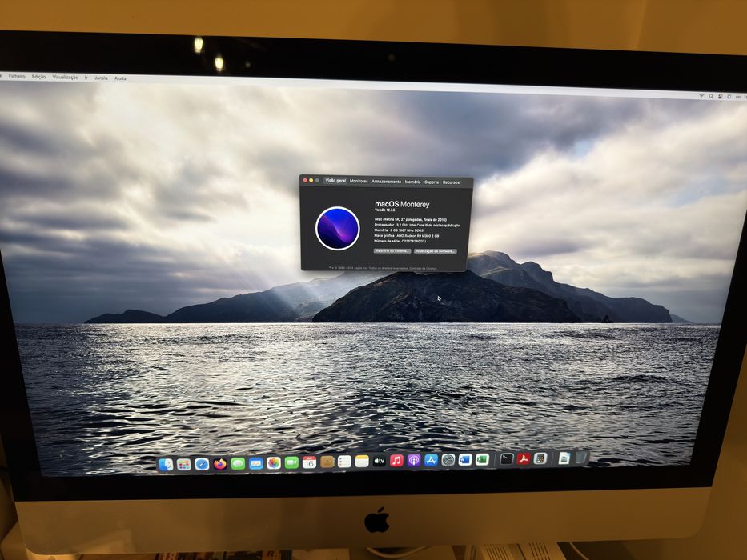Open Launchpad in the Dock
The height and width of the screenshot is (560, 747).
[x=184, y=464]
